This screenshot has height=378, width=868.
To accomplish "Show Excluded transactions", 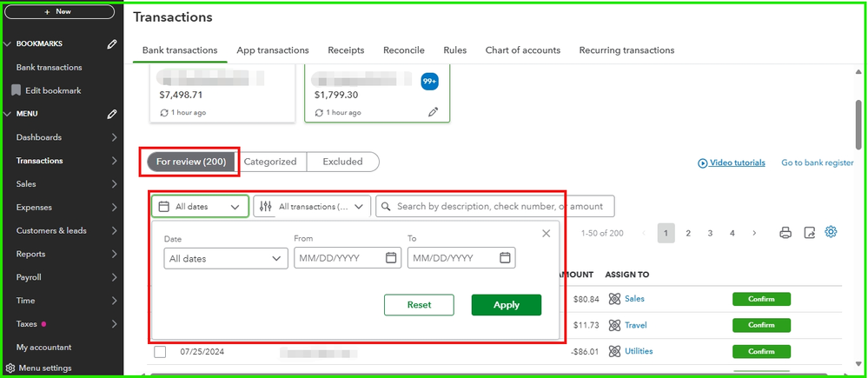I will pyautogui.click(x=342, y=162).
